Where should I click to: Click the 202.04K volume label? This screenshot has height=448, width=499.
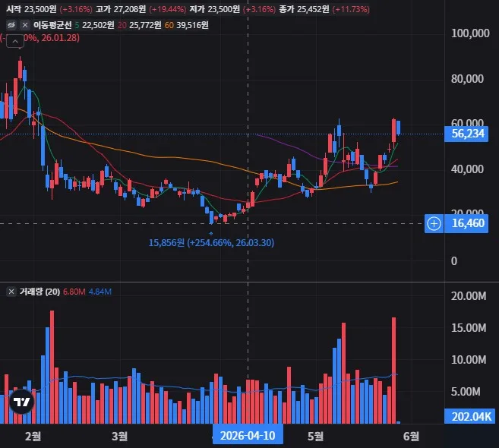coord(469,416)
